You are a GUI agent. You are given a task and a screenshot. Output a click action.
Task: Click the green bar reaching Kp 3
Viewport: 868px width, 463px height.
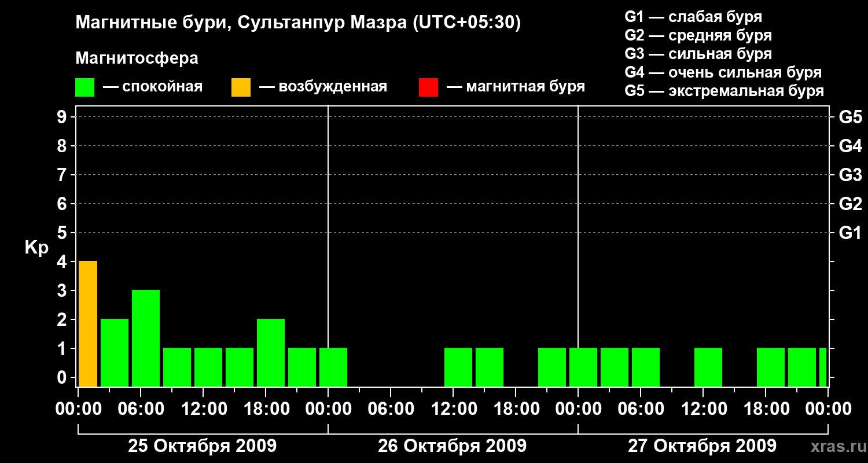(x=146, y=339)
